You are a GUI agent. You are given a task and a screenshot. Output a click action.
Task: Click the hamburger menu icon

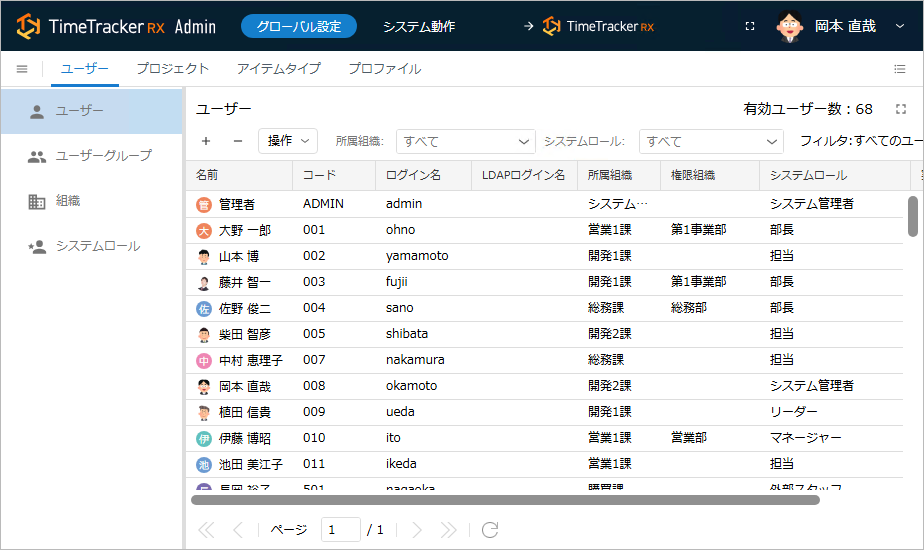click(x=22, y=69)
